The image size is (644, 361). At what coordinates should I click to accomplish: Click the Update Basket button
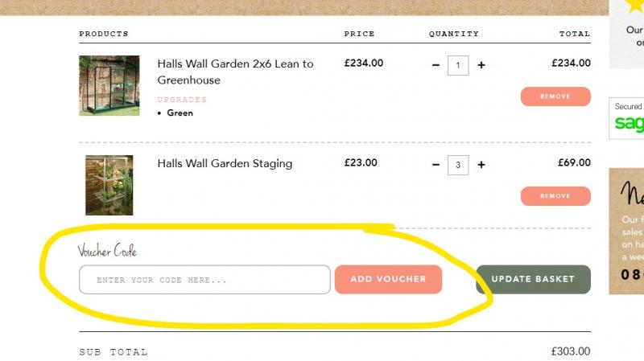click(x=533, y=279)
